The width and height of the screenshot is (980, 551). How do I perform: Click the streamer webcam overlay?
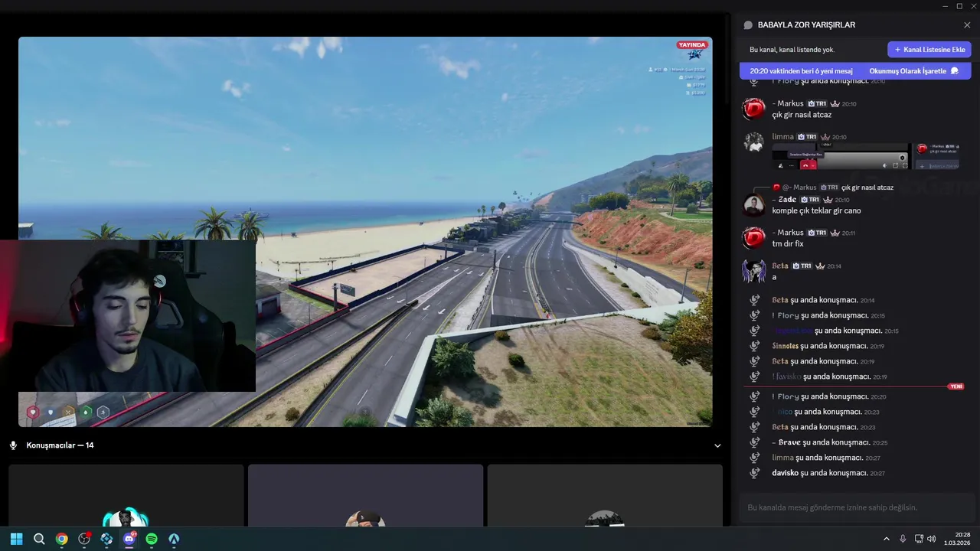(128, 316)
